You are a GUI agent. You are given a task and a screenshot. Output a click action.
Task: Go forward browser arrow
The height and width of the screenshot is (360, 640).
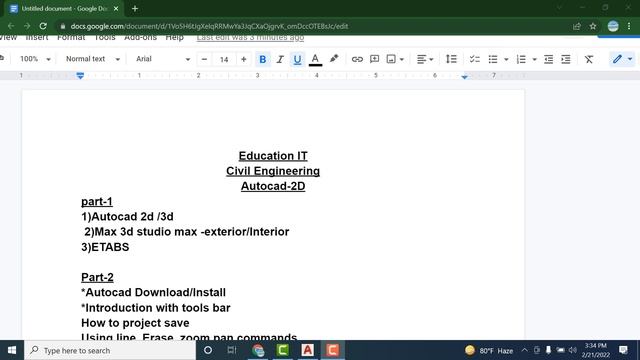(x=27, y=26)
